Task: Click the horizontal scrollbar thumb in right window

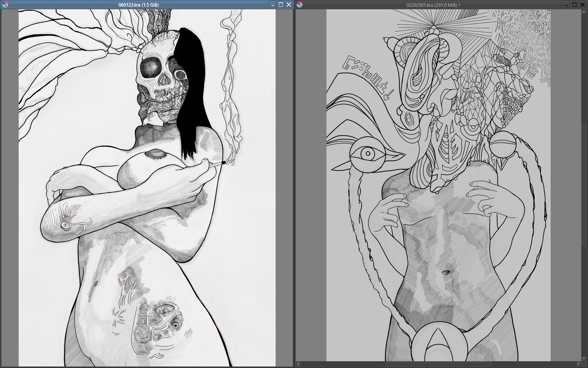Action: tap(438, 364)
